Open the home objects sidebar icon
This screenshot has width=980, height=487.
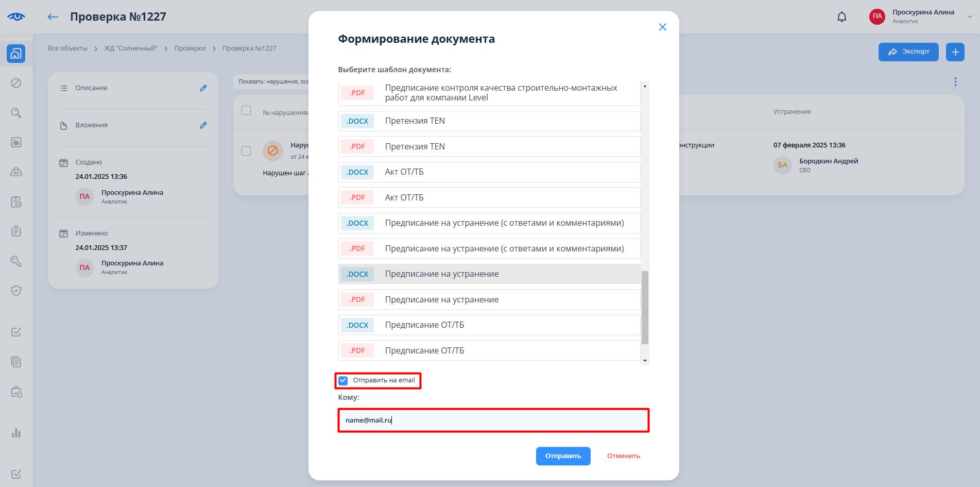coord(16,54)
